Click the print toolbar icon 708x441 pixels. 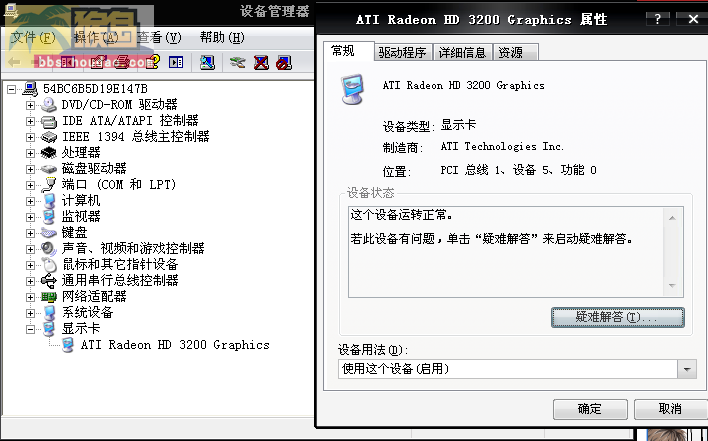coord(122,62)
